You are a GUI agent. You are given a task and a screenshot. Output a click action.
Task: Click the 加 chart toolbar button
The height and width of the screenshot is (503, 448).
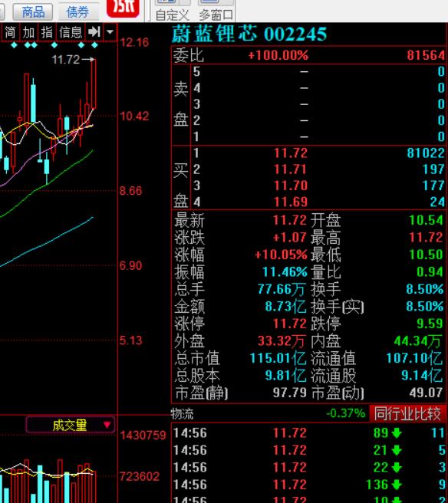point(28,32)
